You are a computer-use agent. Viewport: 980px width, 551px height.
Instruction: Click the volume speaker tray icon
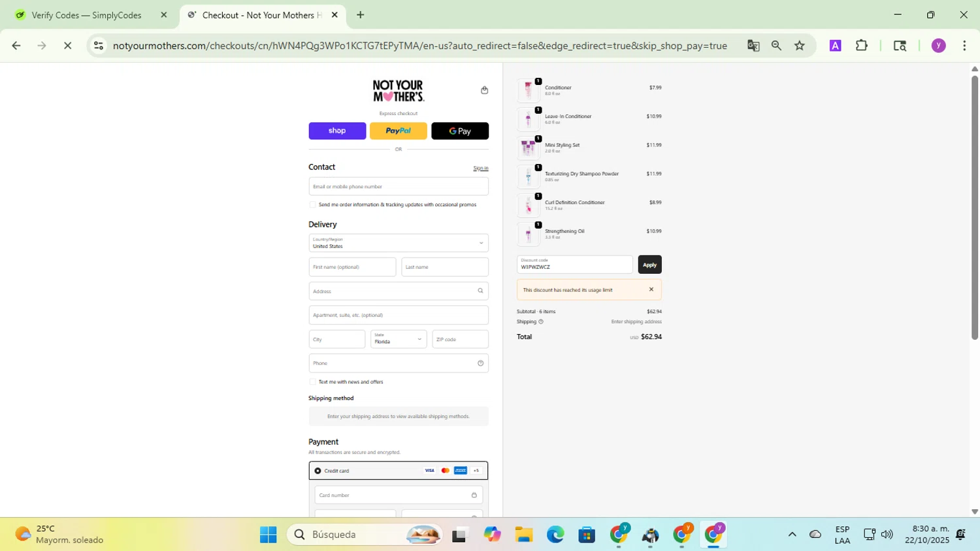pos(887,535)
